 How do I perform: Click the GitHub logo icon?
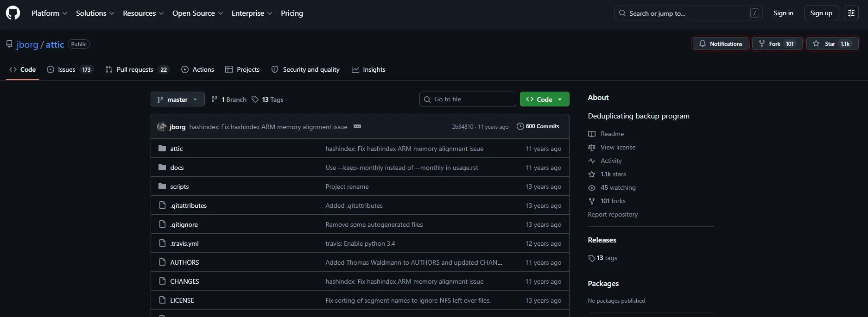tap(13, 13)
